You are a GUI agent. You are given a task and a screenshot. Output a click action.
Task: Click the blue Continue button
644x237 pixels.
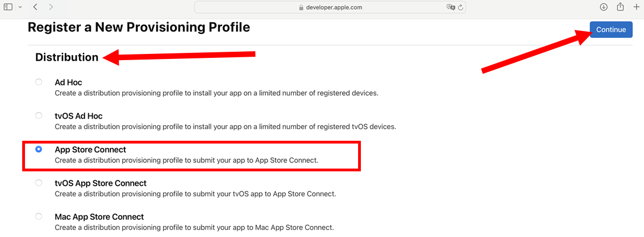[611, 29]
